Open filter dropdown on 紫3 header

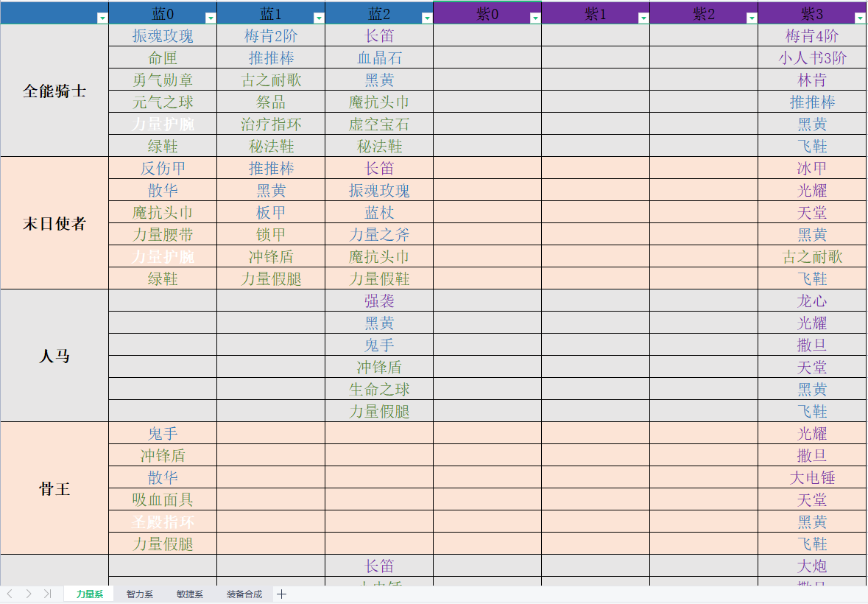(x=860, y=18)
